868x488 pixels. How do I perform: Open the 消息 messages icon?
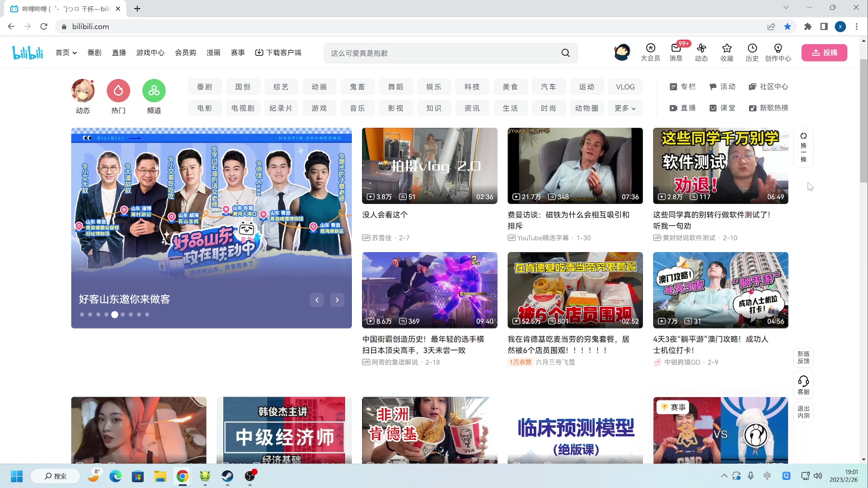pos(676,48)
